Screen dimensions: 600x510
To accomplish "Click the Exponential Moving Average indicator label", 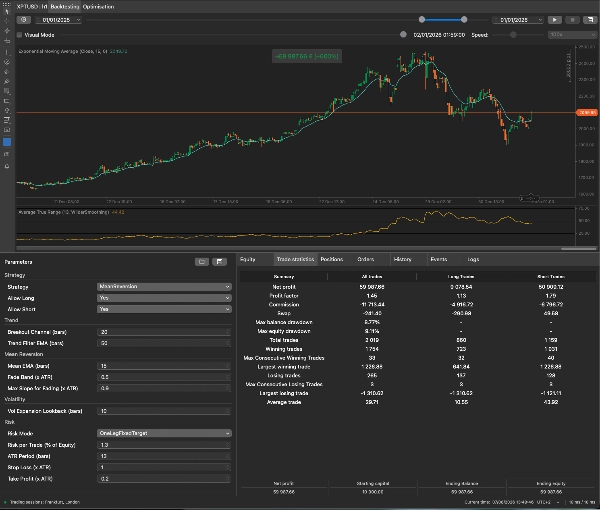I will pos(73,51).
